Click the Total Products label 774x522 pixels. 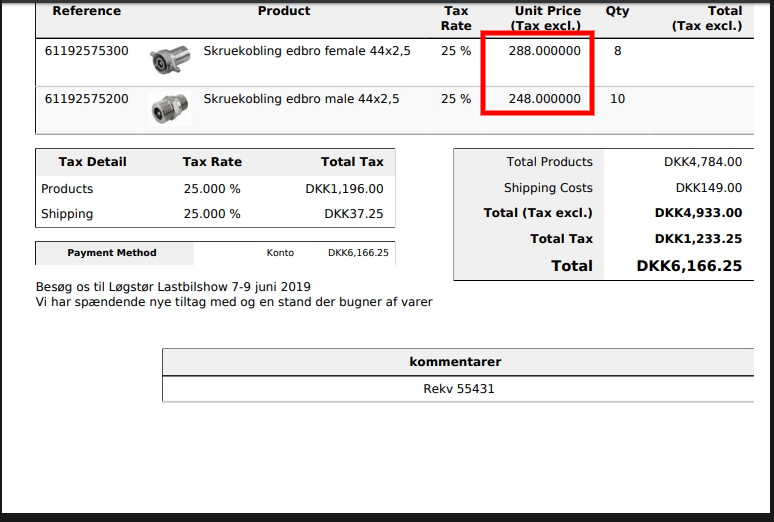point(549,162)
